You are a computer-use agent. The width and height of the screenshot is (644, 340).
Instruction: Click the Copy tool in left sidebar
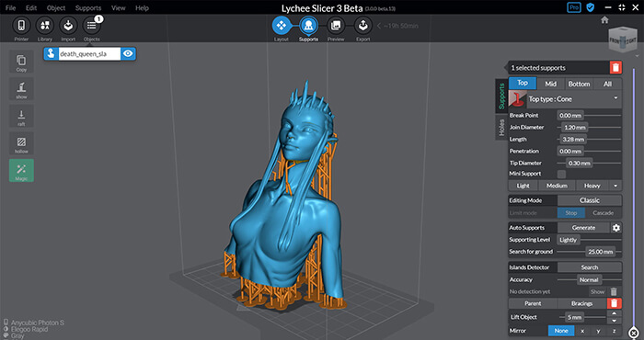click(21, 62)
